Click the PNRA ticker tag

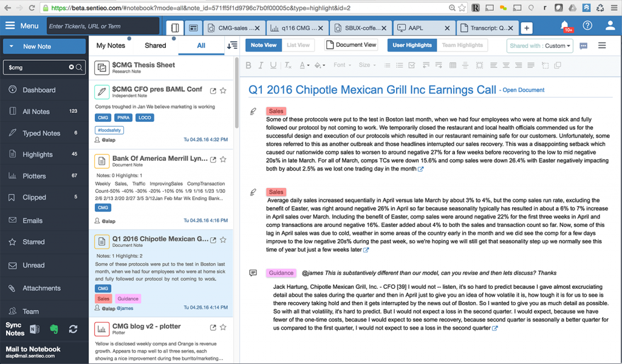click(x=123, y=118)
